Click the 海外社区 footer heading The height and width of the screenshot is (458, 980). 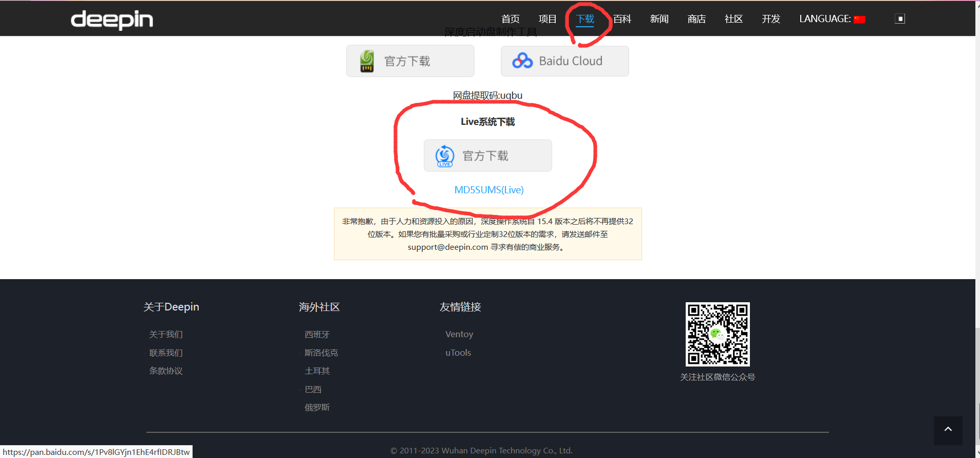(x=319, y=307)
